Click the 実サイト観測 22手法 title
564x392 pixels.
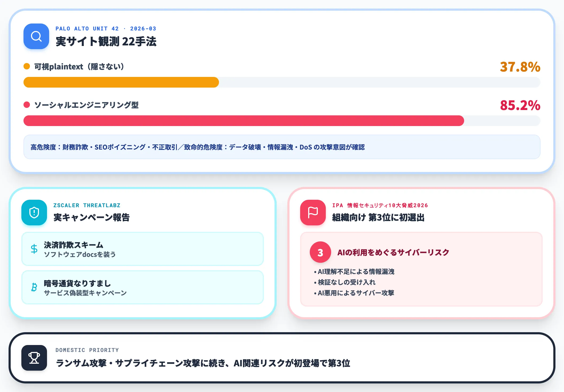106,41
